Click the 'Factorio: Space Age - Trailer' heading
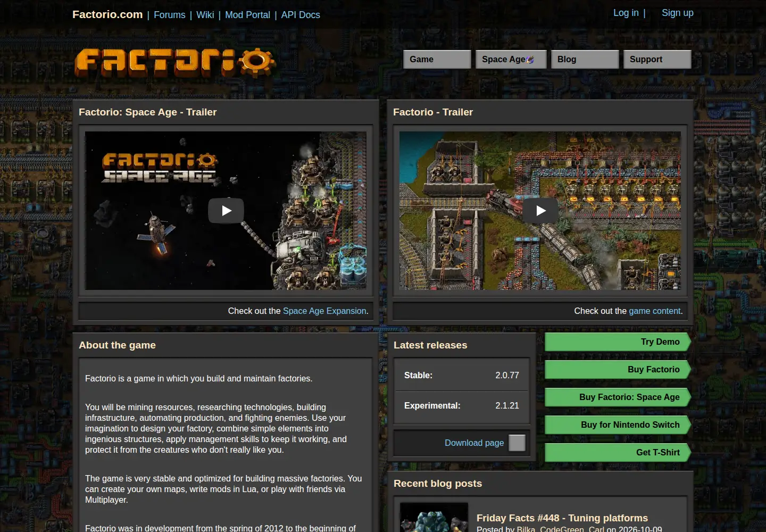Viewport: 766px width, 532px height. tap(147, 112)
